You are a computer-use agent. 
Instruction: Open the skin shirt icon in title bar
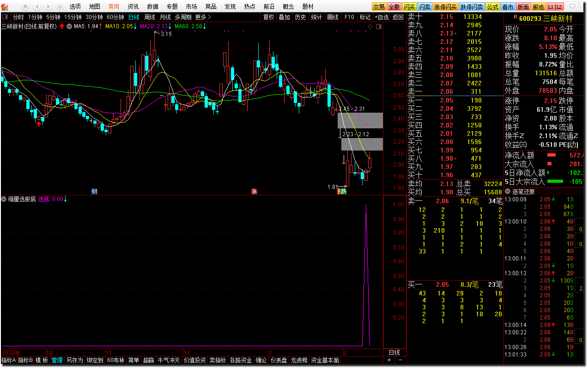573,6
